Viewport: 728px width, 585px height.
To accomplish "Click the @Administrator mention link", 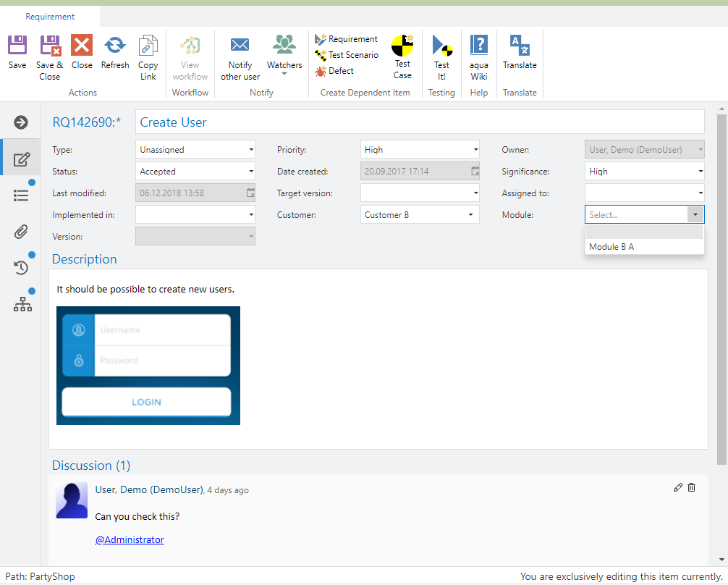I will pos(130,539).
